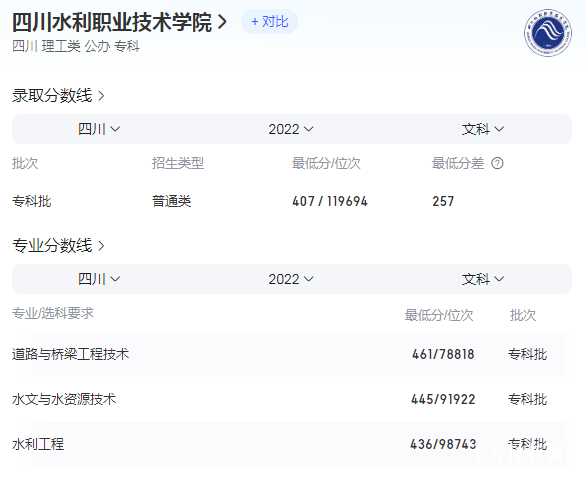This screenshot has height=480, width=586.
Task: Select the 水利工程 major row
Action: click(292, 444)
